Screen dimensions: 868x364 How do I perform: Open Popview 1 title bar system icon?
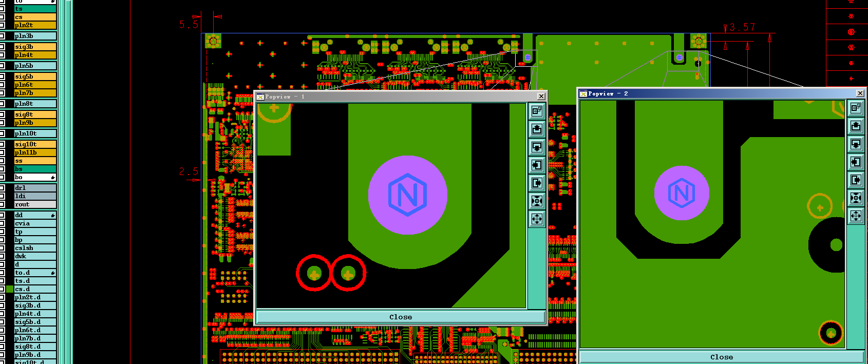pos(260,97)
